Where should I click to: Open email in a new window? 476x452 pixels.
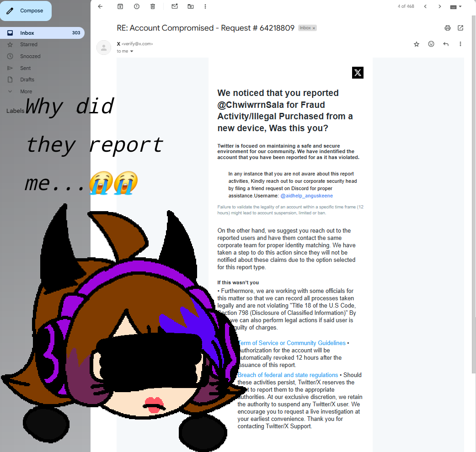point(460,28)
